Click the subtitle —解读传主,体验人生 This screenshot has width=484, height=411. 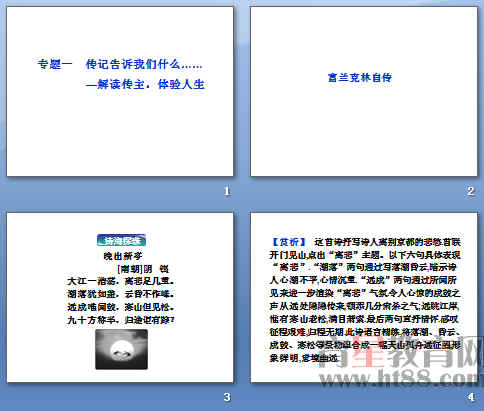click(x=145, y=84)
